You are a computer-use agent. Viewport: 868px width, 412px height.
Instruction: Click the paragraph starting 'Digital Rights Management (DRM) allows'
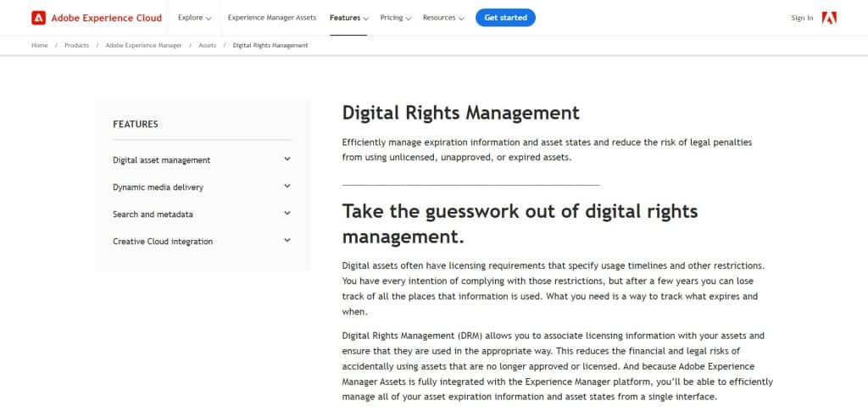[x=558, y=366]
